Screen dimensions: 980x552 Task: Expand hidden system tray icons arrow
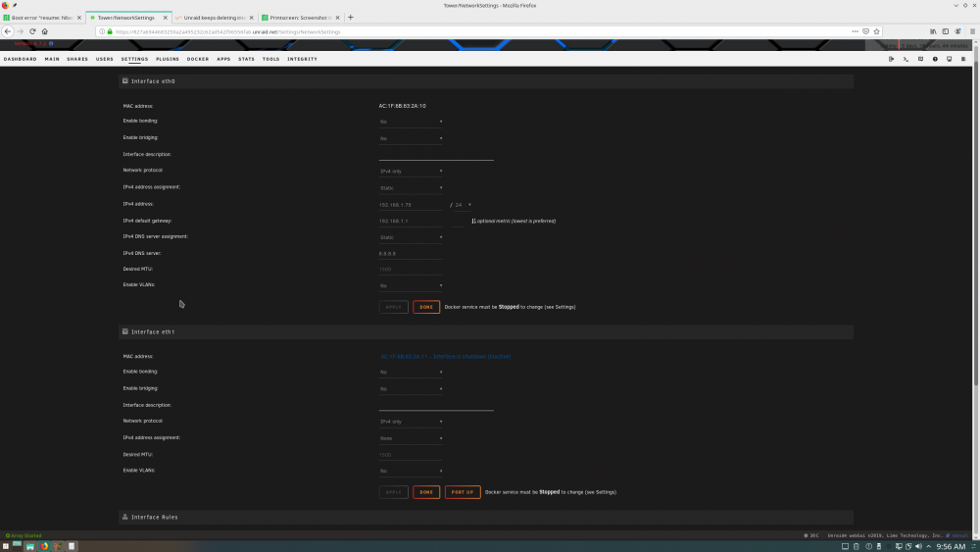[x=929, y=546]
